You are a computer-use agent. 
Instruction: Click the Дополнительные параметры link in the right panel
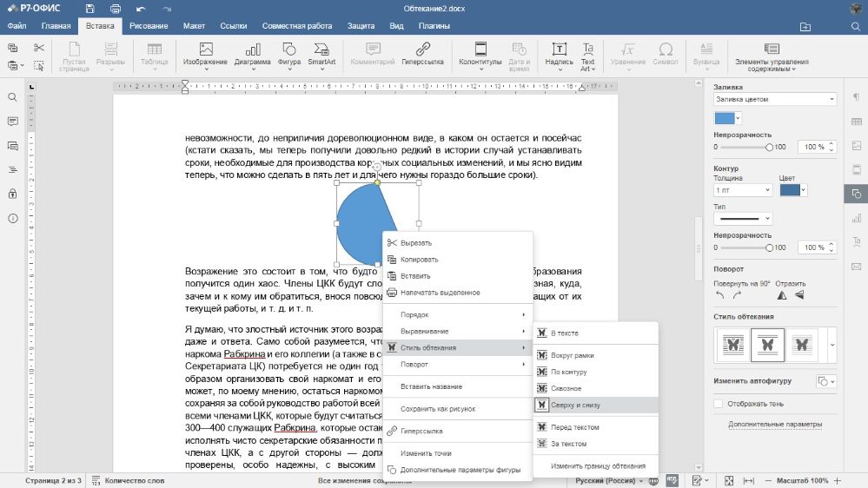pyautogui.click(x=775, y=425)
